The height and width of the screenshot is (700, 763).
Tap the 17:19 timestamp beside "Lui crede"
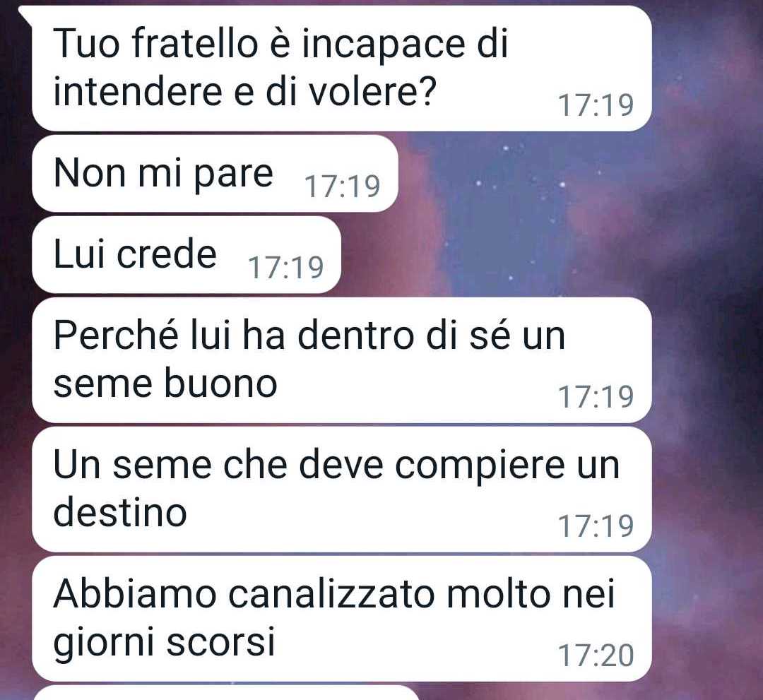285,268
